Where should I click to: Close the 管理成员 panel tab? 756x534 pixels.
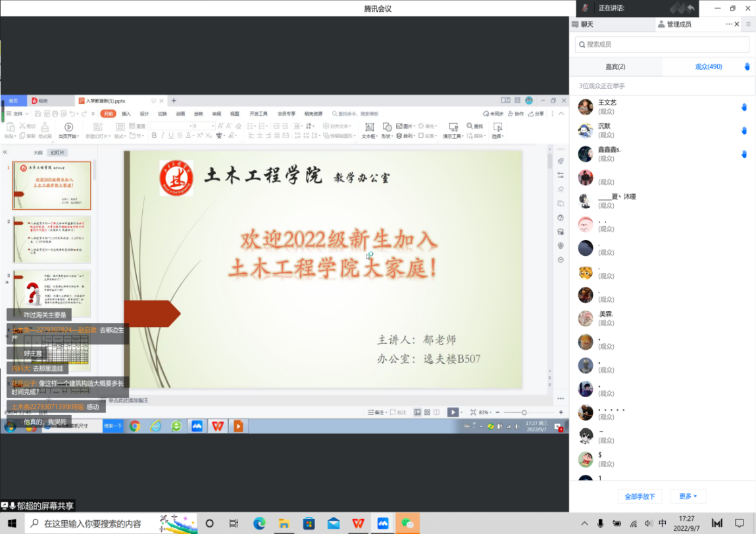[737, 24]
